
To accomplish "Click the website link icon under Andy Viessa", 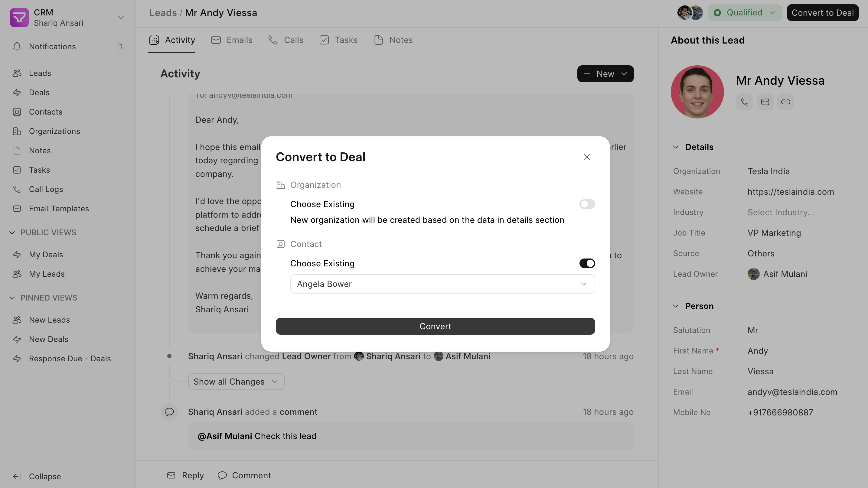I will [785, 102].
